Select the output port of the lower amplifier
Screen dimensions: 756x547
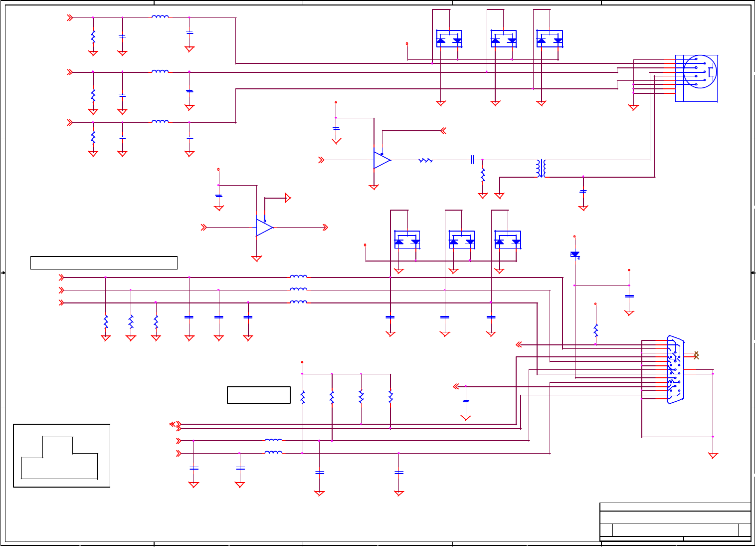pyautogui.click(x=325, y=228)
